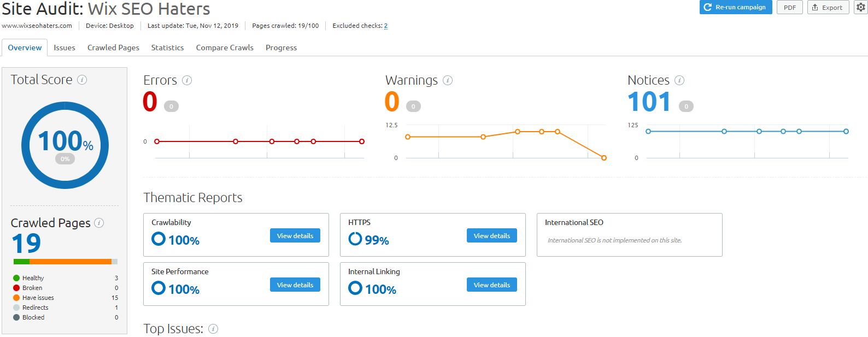
Task: Switch to the Overview tab
Action: (x=25, y=48)
